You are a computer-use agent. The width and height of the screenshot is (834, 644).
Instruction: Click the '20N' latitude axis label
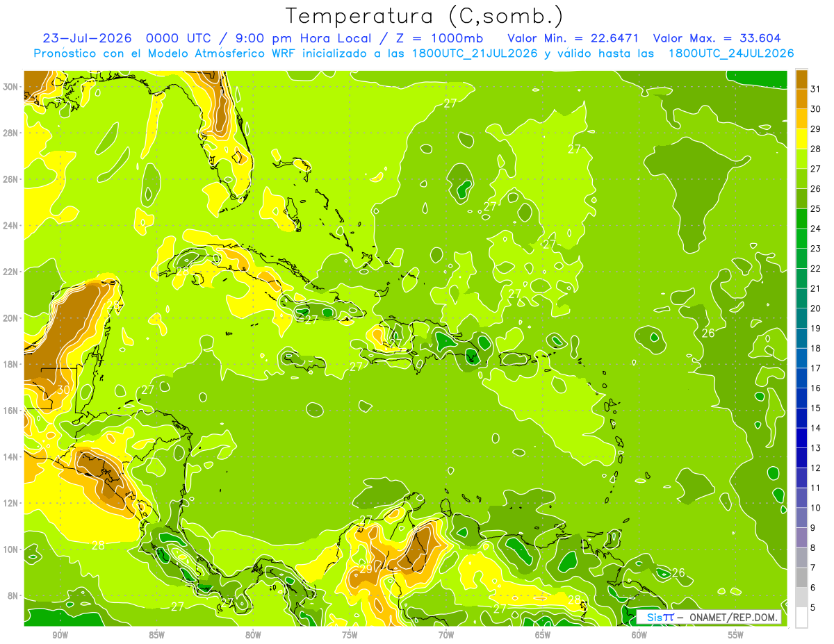(11, 317)
